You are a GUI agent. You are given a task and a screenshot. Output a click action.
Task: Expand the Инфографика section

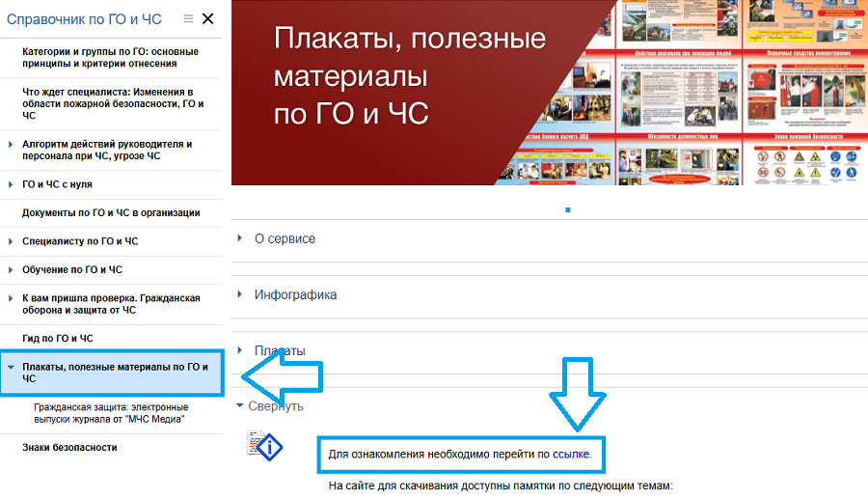[295, 294]
